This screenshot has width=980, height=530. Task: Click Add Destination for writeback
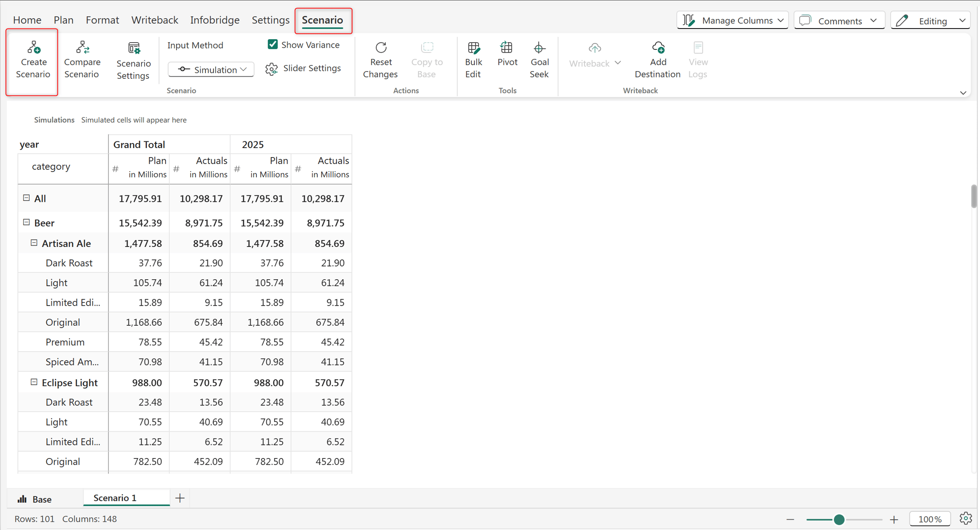point(657,60)
